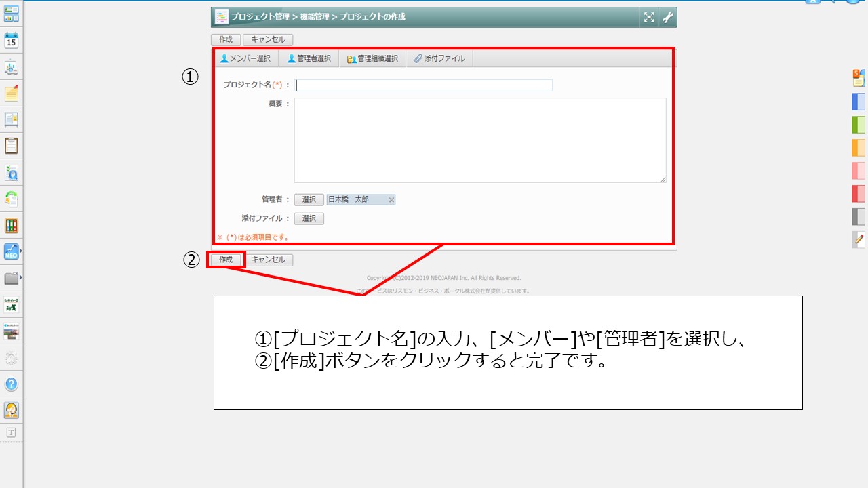Open the メンバー選択 tab
Image resolution: width=868 pixels, height=488 pixels.
click(x=245, y=58)
